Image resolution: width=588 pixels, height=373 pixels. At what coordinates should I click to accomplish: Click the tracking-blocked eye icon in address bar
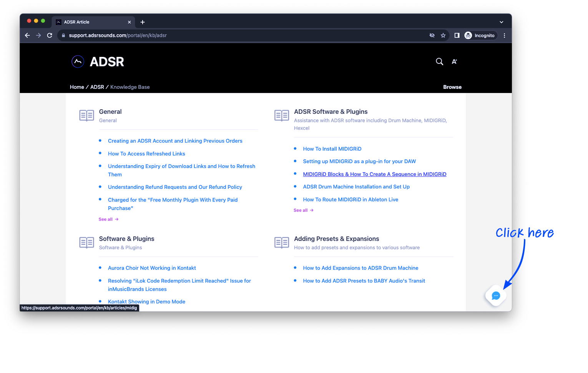(432, 35)
